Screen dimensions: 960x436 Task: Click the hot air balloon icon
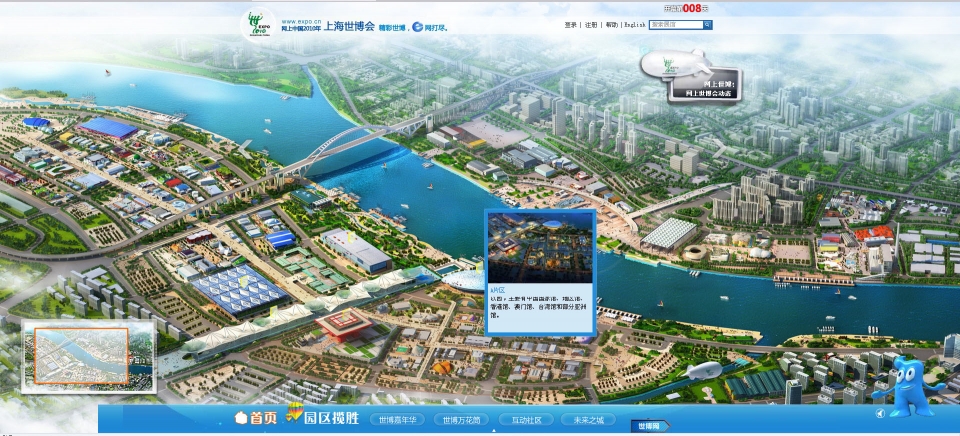pyautogui.click(x=295, y=412)
